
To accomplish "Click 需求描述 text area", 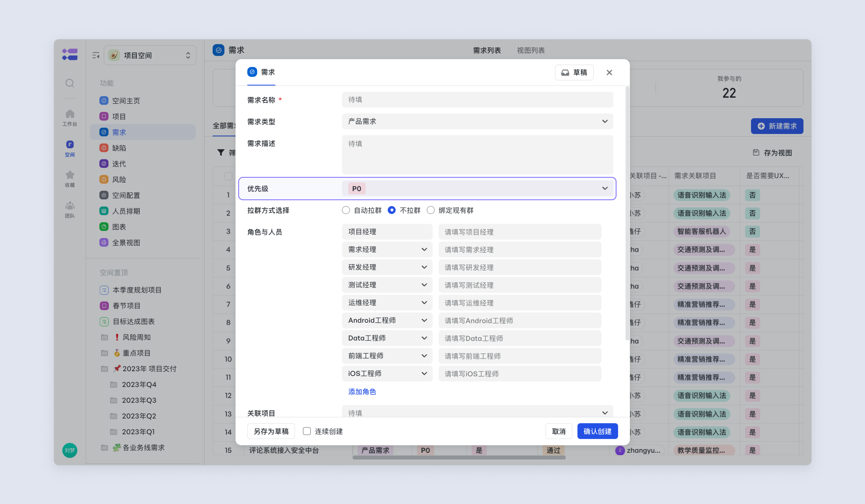I will [477, 155].
